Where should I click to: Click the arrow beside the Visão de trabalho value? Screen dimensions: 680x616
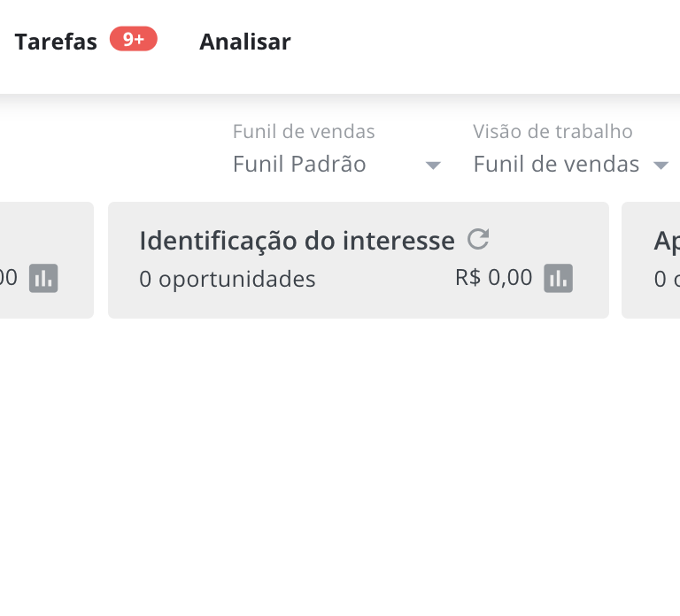[x=660, y=166]
